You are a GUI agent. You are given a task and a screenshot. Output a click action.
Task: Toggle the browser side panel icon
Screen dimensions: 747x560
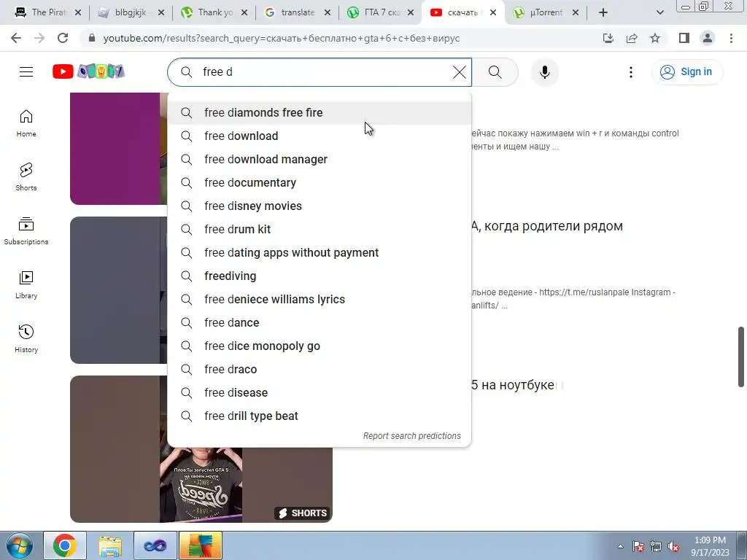click(684, 38)
